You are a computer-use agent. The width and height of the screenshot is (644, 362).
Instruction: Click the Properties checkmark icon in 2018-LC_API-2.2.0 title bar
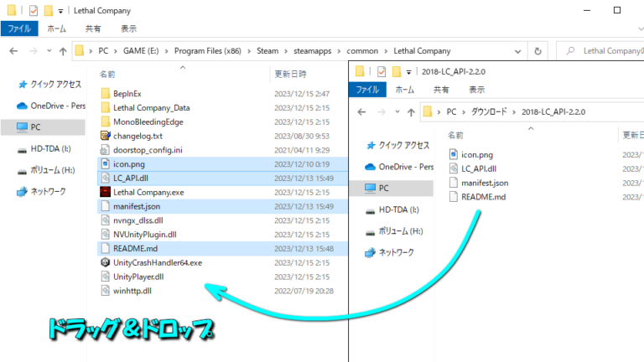pyautogui.click(x=382, y=71)
